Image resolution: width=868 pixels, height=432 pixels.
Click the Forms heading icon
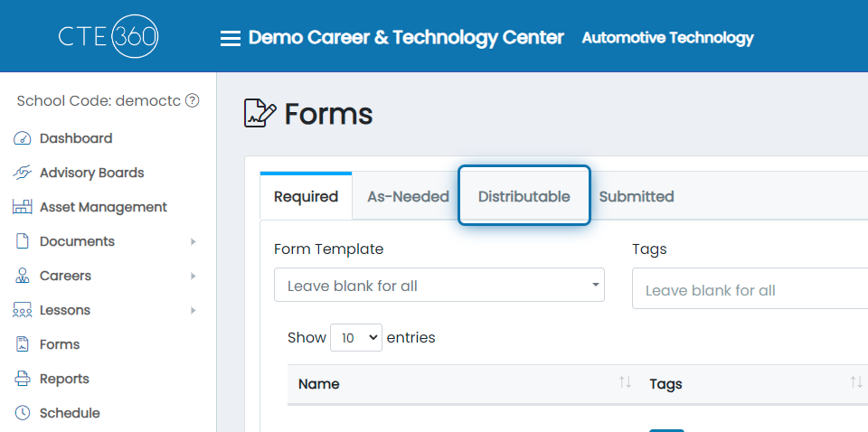(259, 113)
